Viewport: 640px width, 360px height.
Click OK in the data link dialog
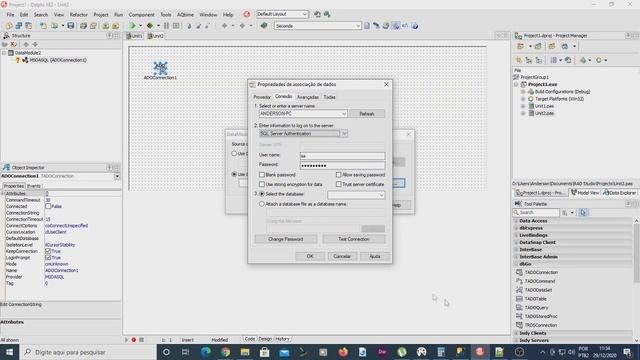[310, 256]
